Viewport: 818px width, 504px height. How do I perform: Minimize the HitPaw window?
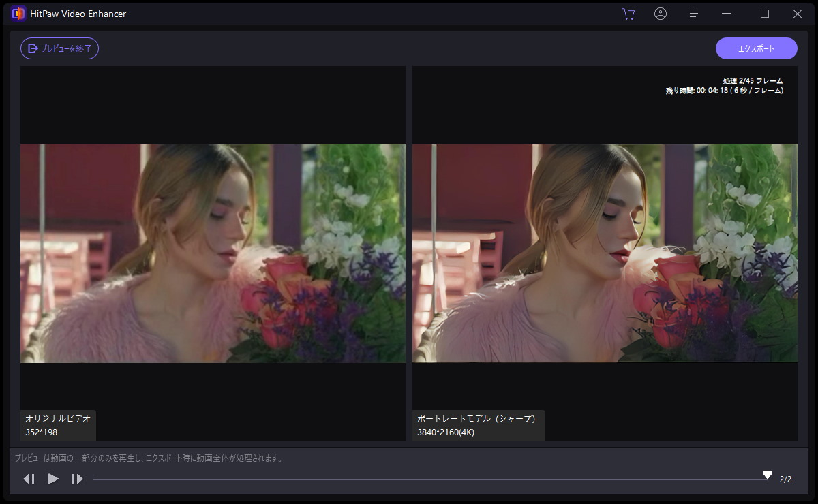coord(727,14)
